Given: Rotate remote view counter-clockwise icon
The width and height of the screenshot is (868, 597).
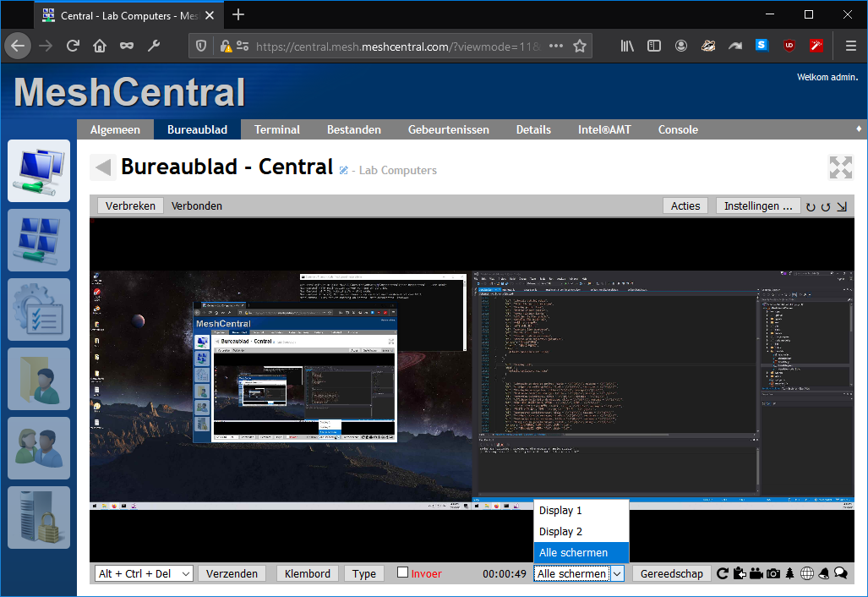Looking at the screenshot, I should (x=826, y=206).
